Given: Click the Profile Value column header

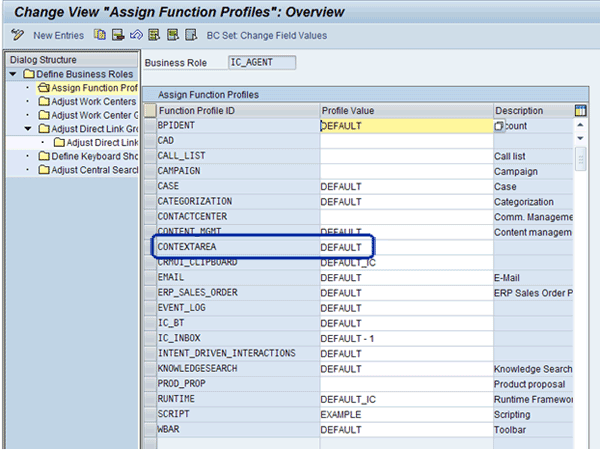Looking at the screenshot, I should [x=406, y=111].
